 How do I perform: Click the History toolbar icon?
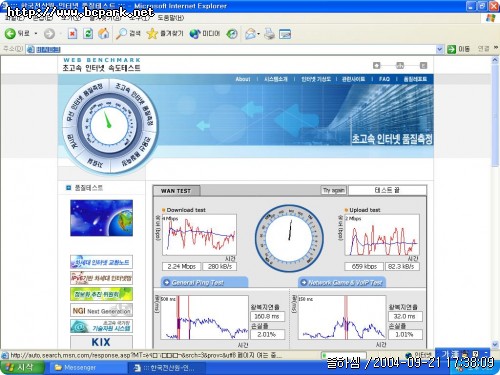[x=232, y=34]
